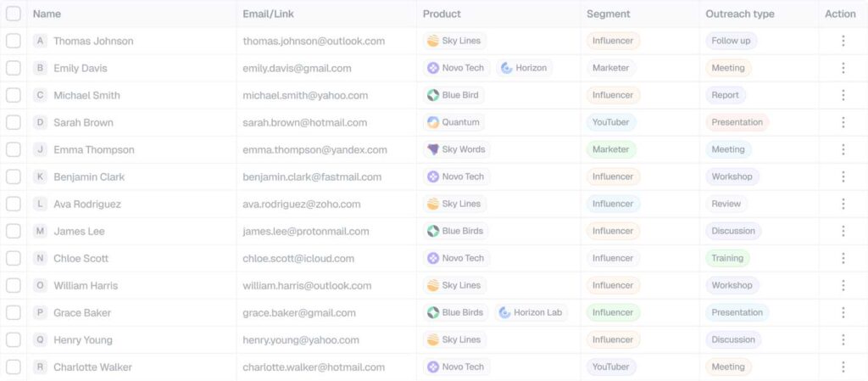The width and height of the screenshot is (868, 381).
Task: Click the letter avatar beside Charlotte Walker
Action: point(40,367)
